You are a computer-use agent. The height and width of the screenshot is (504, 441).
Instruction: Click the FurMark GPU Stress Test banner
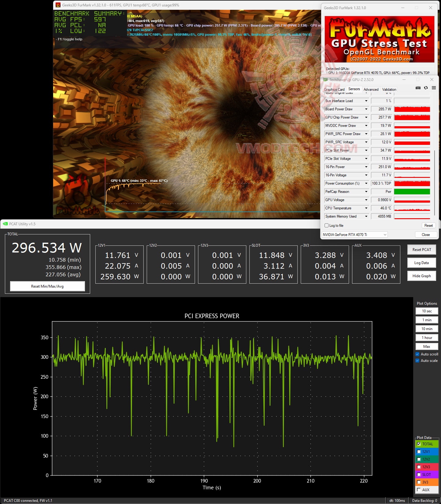tap(380, 39)
